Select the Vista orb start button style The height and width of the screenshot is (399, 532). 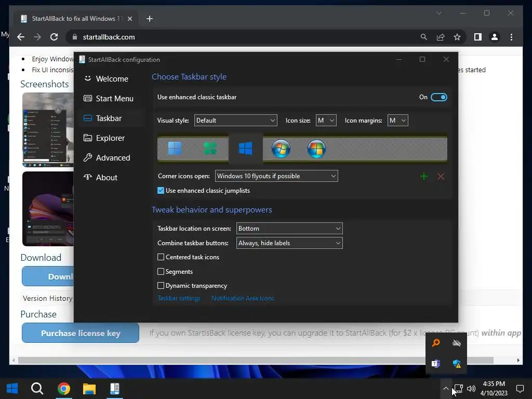[316, 149]
